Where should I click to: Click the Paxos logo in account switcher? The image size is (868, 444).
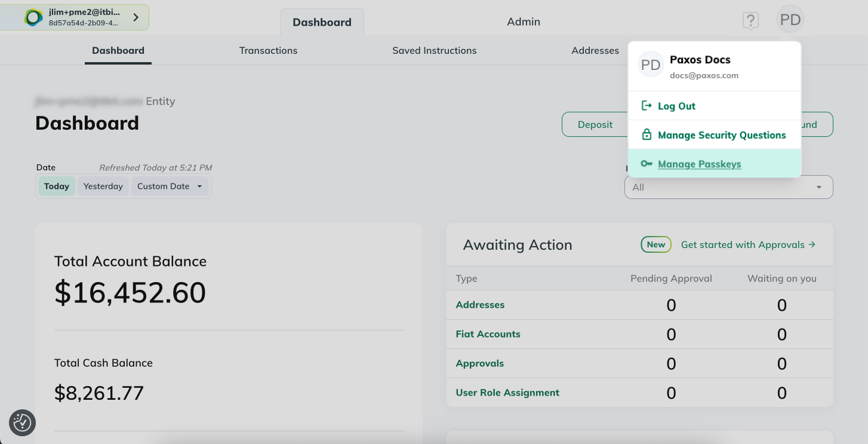[34, 17]
